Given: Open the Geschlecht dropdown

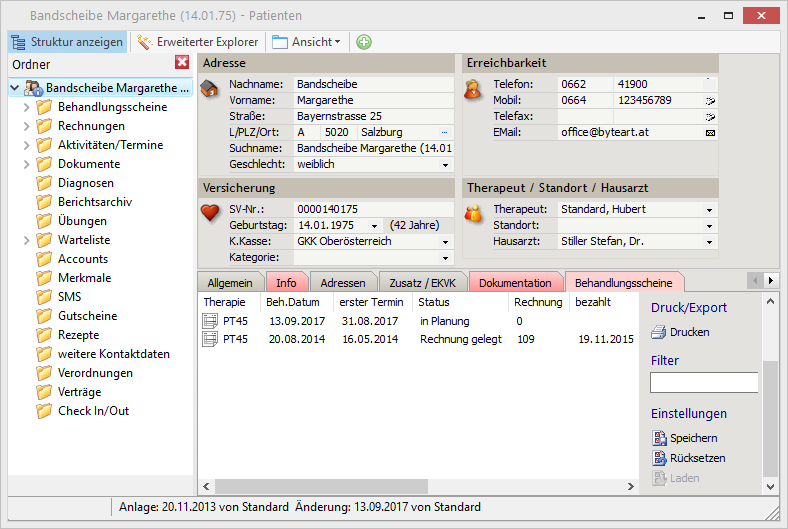Looking at the screenshot, I should click(445, 165).
